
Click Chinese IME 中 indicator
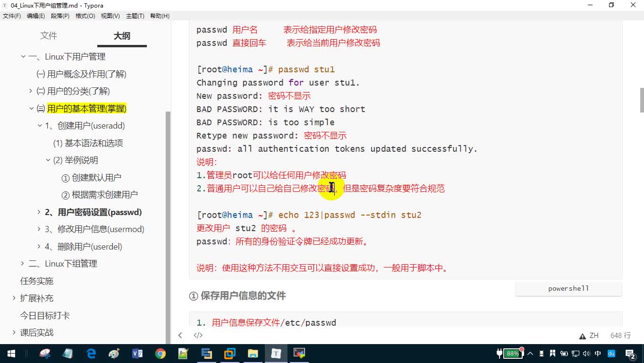[598, 354]
